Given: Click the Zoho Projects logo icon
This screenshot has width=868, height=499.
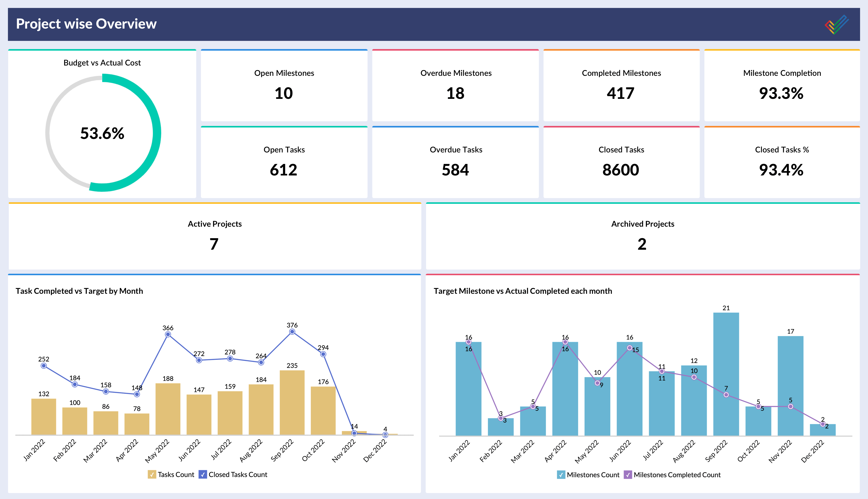Looking at the screenshot, I should pyautogui.click(x=836, y=24).
